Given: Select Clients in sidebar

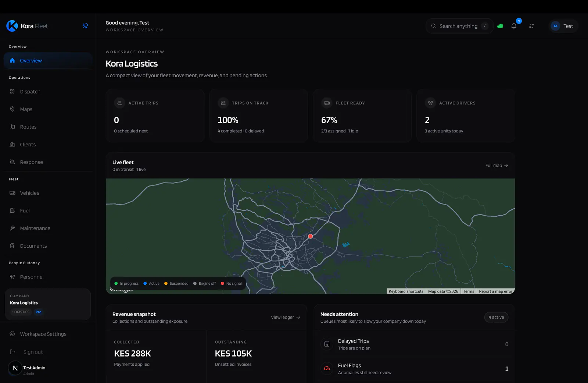Looking at the screenshot, I should pos(48,145).
